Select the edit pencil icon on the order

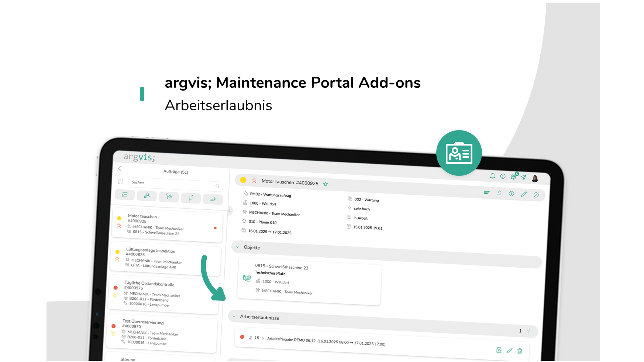click(x=524, y=194)
